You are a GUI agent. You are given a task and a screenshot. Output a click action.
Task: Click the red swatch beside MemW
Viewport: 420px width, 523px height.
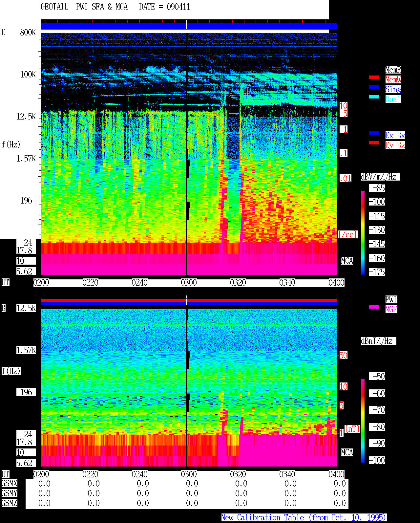pyautogui.click(x=374, y=77)
